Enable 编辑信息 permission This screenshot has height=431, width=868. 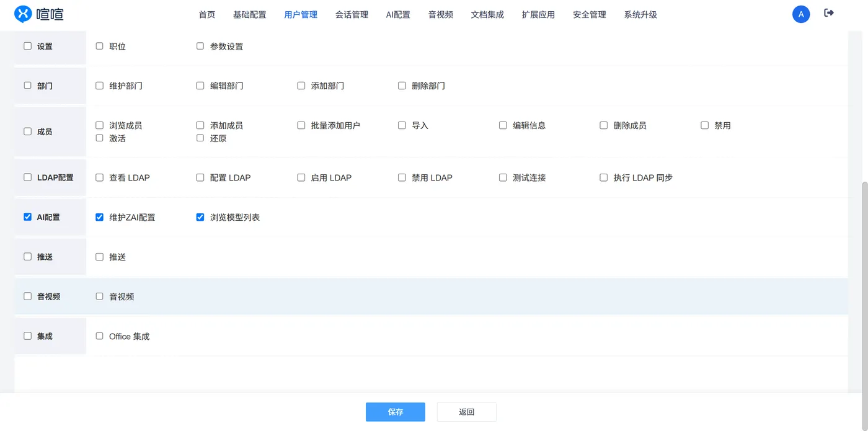pos(503,125)
